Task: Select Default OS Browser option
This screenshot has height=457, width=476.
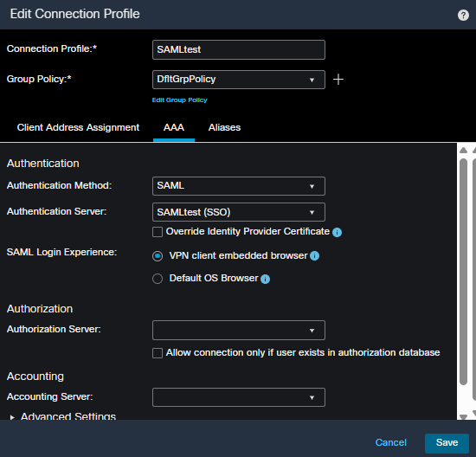Action: 158,279
